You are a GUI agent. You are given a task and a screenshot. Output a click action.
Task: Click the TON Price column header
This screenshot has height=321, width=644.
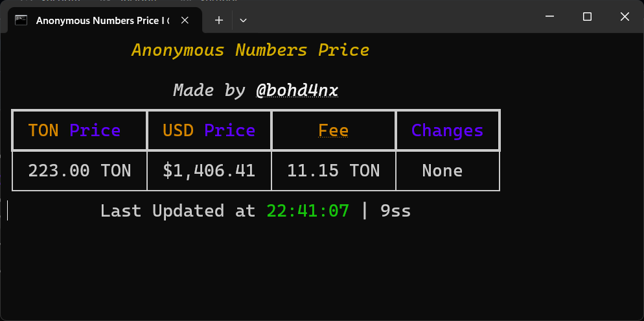pyautogui.click(x=75, y=131)
